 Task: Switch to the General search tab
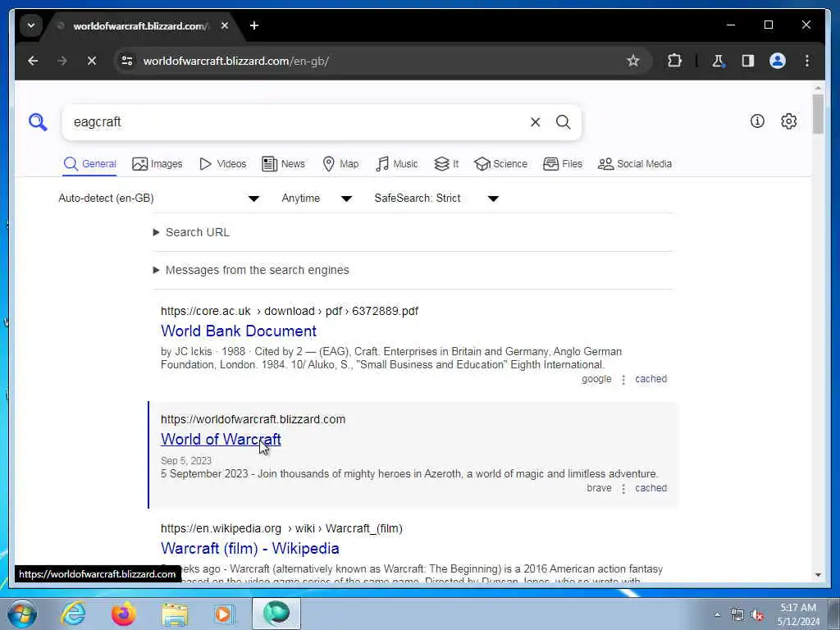coord(89,164)
